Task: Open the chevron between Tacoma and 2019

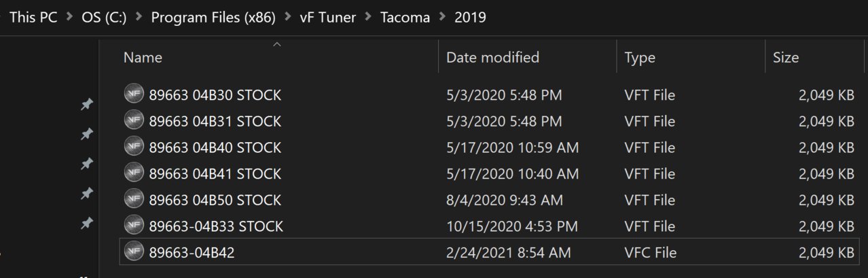Action: click(443, 17)
